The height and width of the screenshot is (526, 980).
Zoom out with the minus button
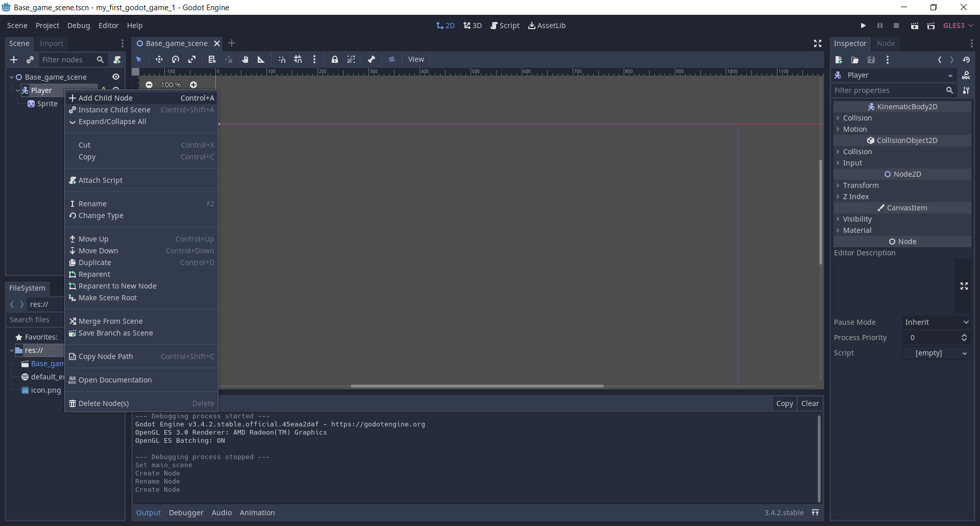coord(149,85)
